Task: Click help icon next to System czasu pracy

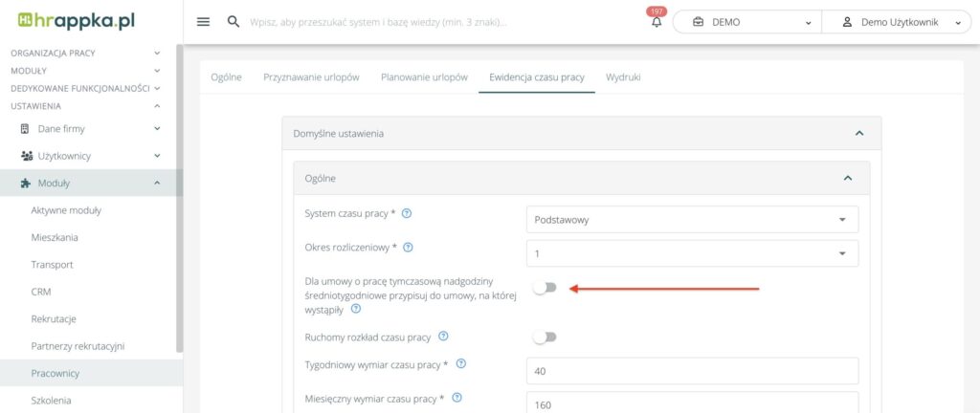Action: pyautogui.click(x=407, y=213)
